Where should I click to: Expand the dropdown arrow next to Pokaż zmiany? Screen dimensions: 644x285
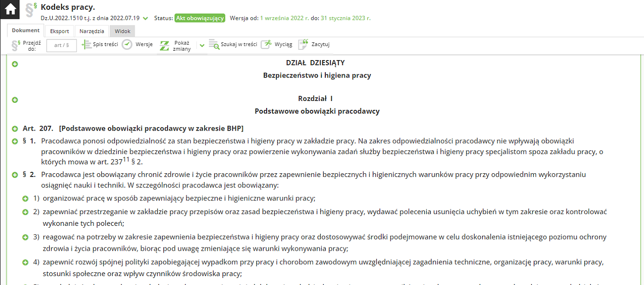[x=202, y=46]
